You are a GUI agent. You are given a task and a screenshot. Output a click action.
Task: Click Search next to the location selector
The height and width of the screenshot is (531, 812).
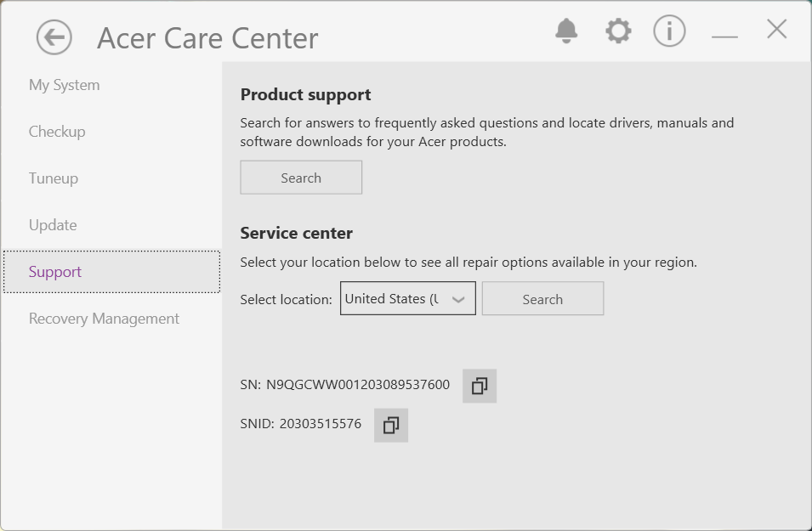(542, 299)
